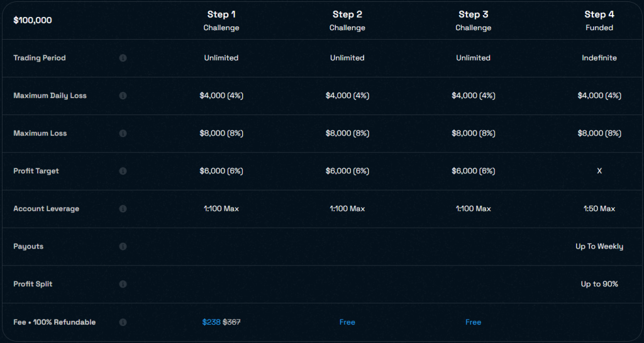Select the Step 1 Challenge column header

pos(221,20)
